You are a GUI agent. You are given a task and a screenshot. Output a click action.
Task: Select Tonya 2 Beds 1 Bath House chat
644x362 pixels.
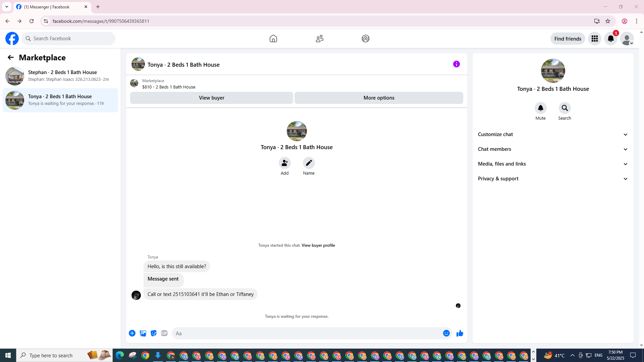point(60,100)
